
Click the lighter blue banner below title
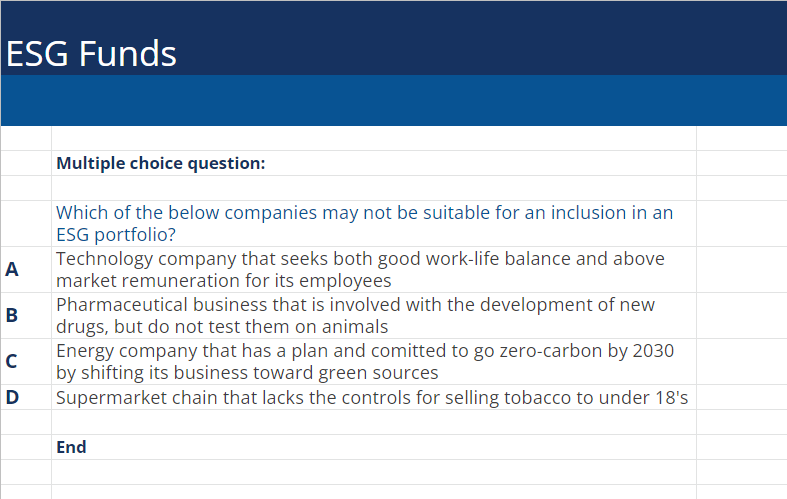pyautogui.click(x=393, y=100)
